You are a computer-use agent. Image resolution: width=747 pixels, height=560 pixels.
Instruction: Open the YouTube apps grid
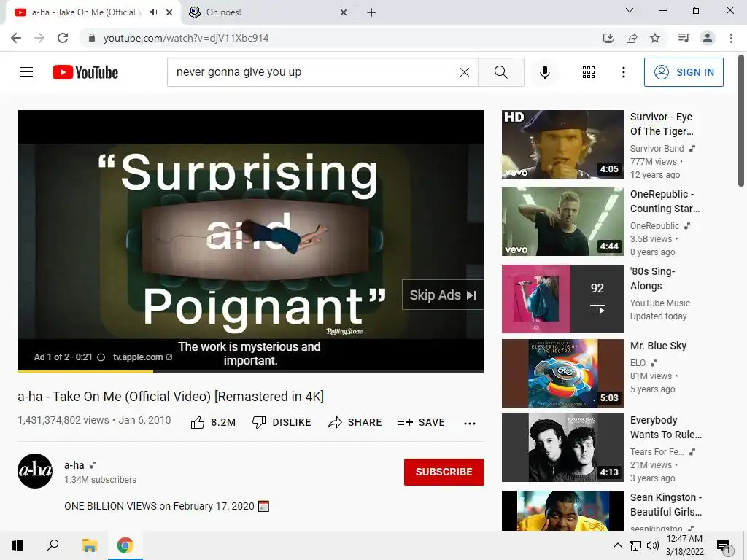[x=589, y=72]
